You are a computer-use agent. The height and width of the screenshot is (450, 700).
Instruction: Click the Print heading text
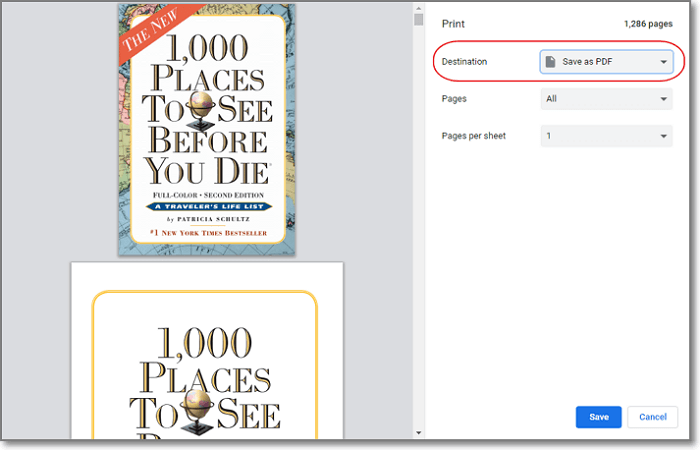[x=453, y=23]
